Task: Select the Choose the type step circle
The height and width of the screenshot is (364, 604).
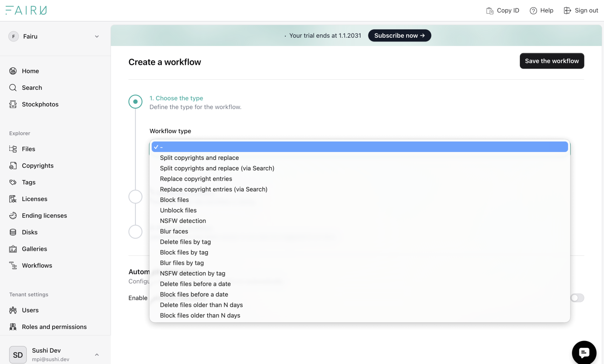Action: [x=135, y=102]
